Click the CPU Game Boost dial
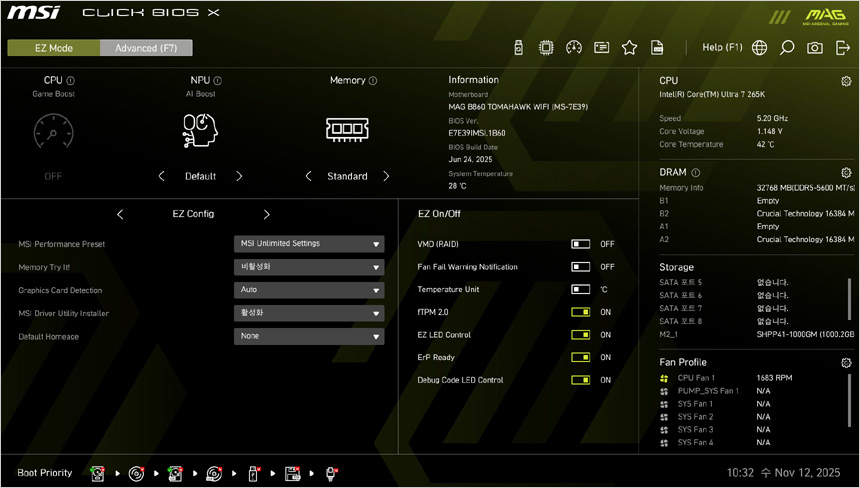 pos(53,131)
